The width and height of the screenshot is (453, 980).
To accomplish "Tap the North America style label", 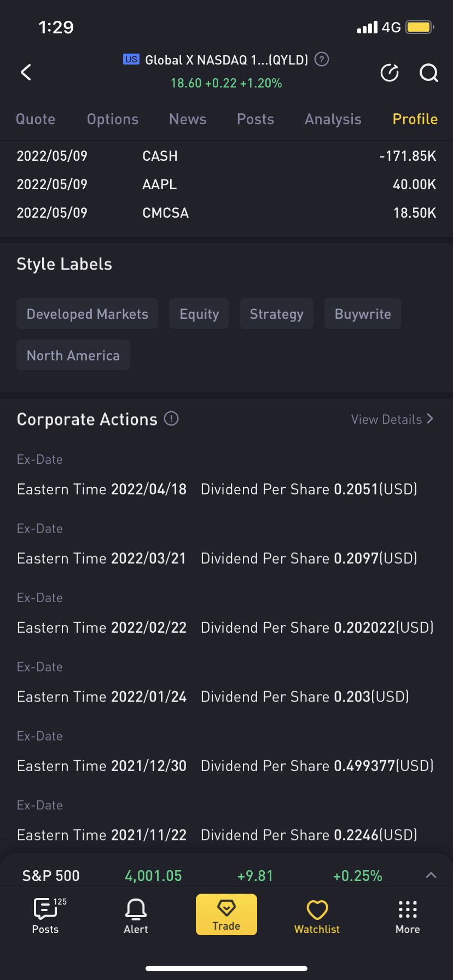I will pyautogui.click(x=73, y=355).
